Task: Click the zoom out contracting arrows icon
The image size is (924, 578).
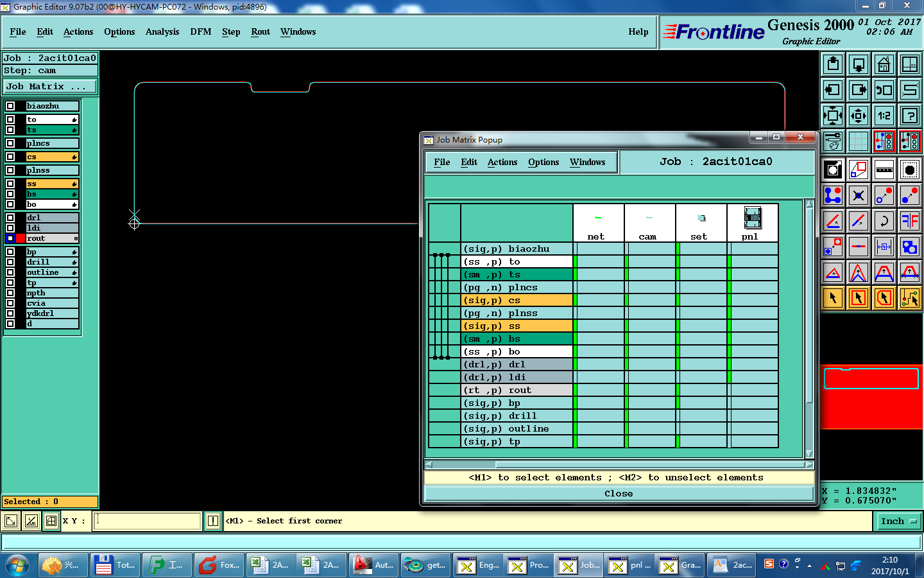Action: 859,116
